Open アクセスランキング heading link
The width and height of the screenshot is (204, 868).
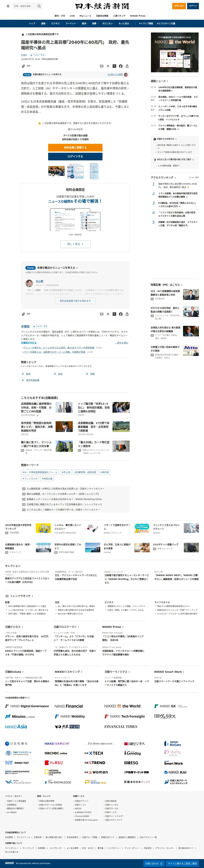point(163,178)
